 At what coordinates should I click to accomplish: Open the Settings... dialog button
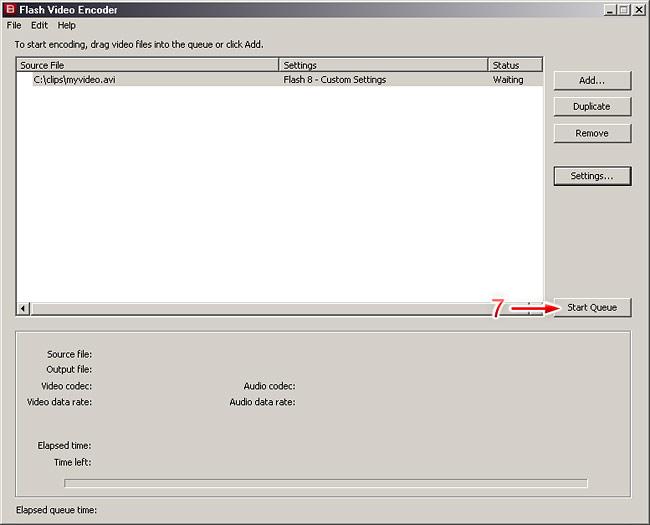(x=592, y=176)
